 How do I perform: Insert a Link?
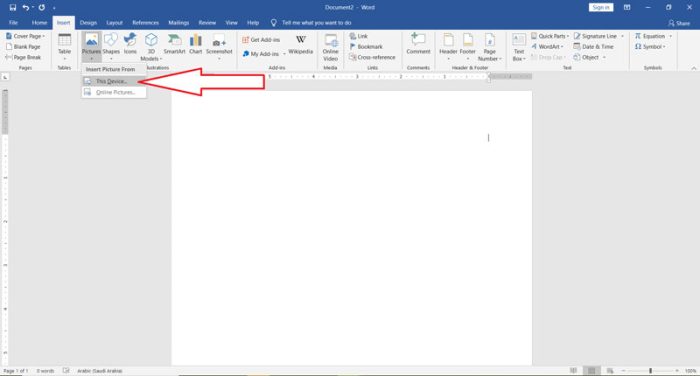(x=359, y=36)
